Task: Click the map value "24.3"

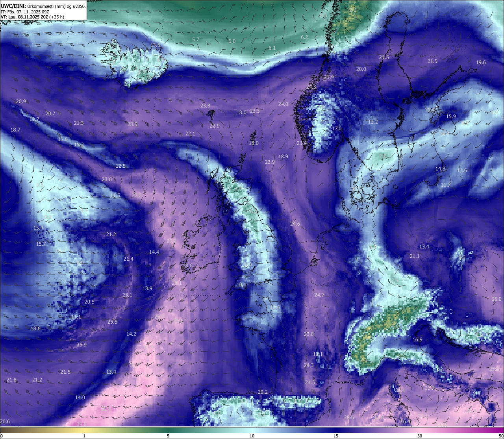Action: pyautogui.click(x=309, y=365)
